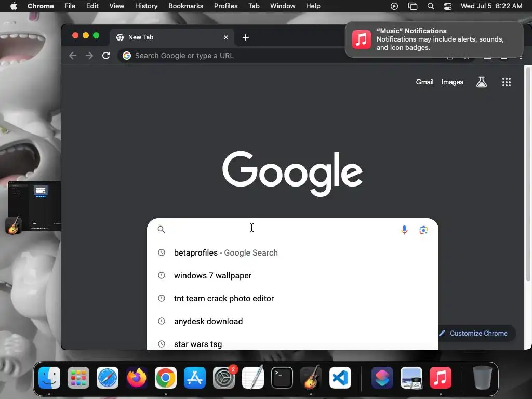Click the Now Playing icon in menu bar
The image size is (532, 399).
pos(394,6)
